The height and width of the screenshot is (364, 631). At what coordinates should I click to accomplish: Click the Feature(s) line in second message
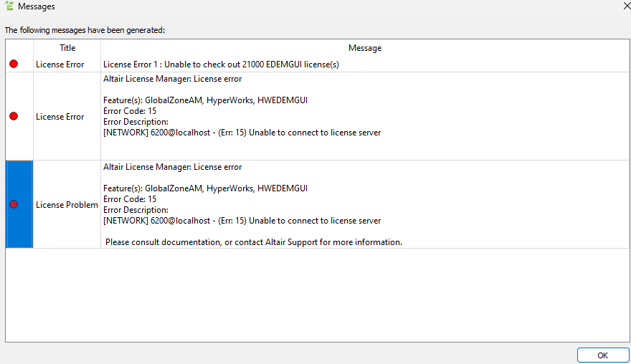point(205,100)
